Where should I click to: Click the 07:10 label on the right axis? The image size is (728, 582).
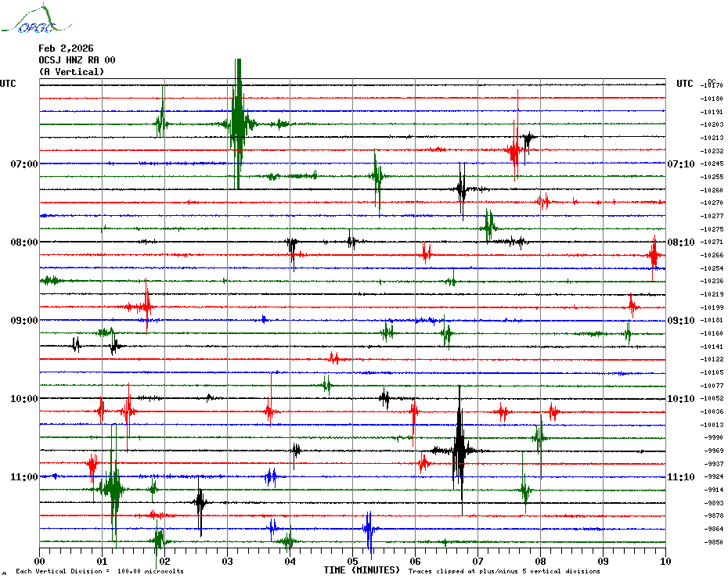680,164
